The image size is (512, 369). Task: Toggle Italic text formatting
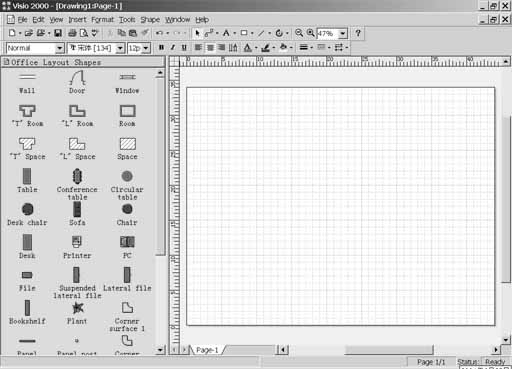pos(172,48)
